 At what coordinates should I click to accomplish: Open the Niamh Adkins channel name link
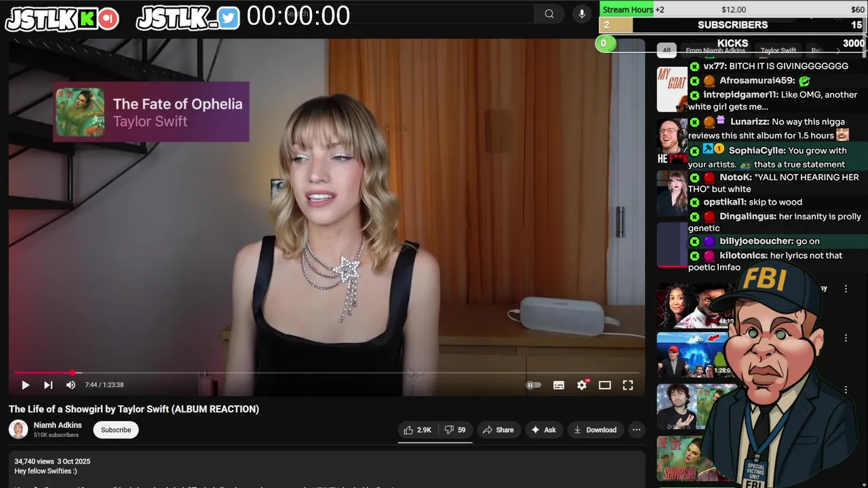pyautogui.click(x=58, y=425)
